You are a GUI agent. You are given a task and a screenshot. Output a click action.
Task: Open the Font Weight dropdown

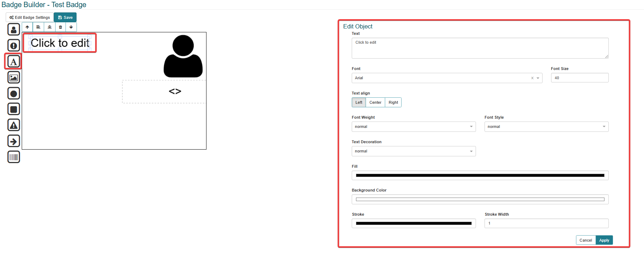[x=413, y=126]
